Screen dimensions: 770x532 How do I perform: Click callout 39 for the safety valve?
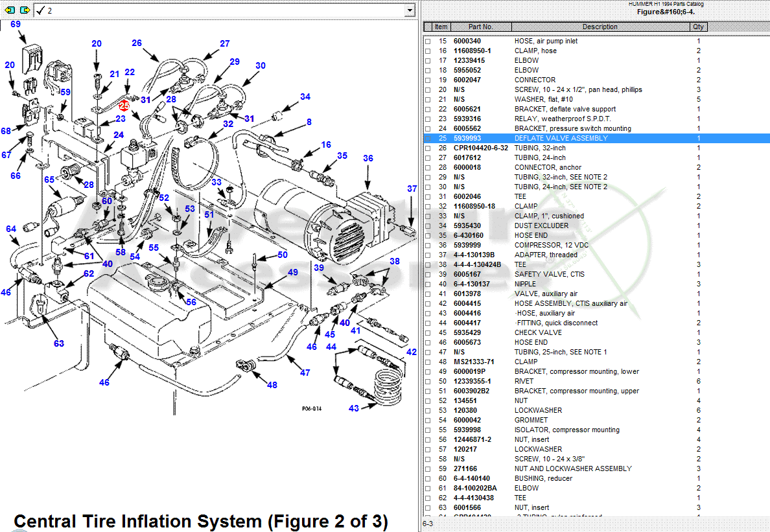[319, 268]
